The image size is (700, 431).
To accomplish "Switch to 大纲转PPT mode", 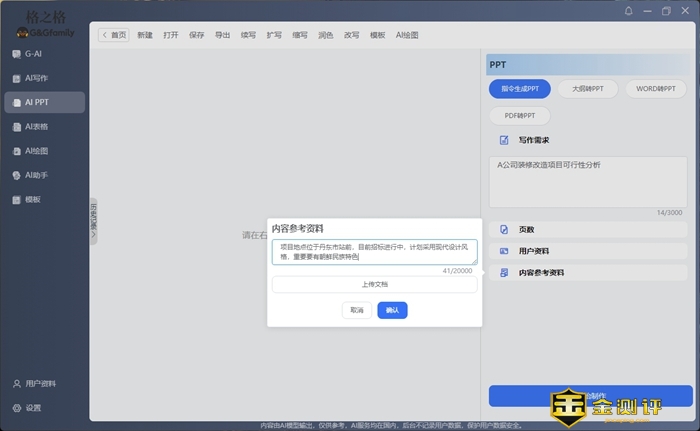I will point(587,89).
